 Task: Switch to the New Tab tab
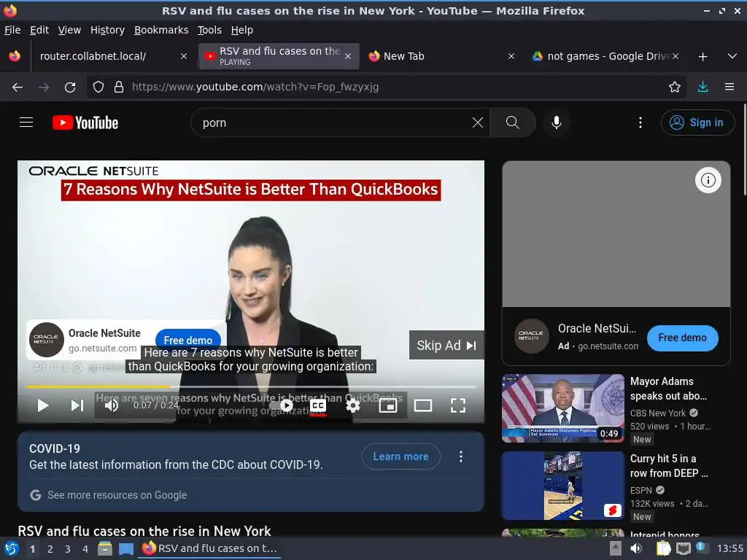pyautogui.click(x=441, y=56)
